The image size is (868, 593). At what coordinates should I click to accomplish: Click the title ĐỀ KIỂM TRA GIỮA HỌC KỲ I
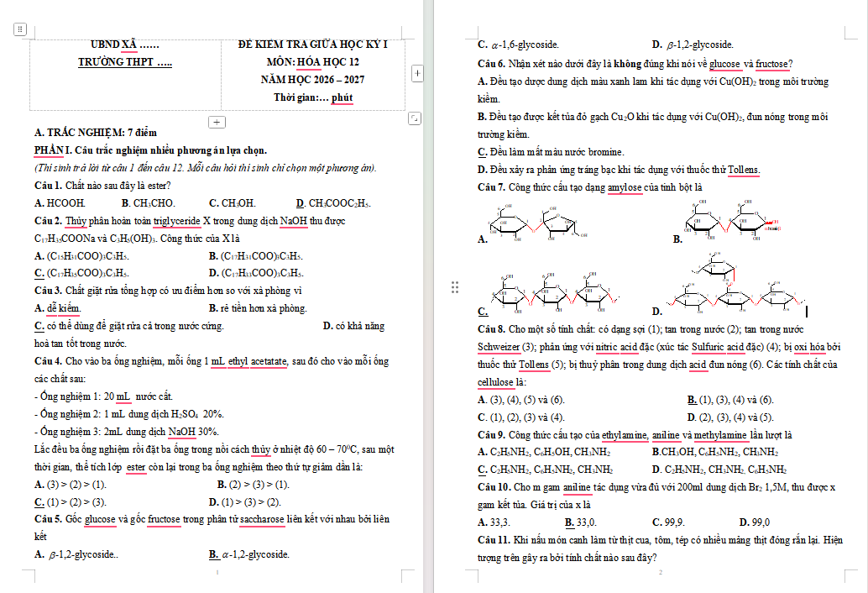coord(313,45)
